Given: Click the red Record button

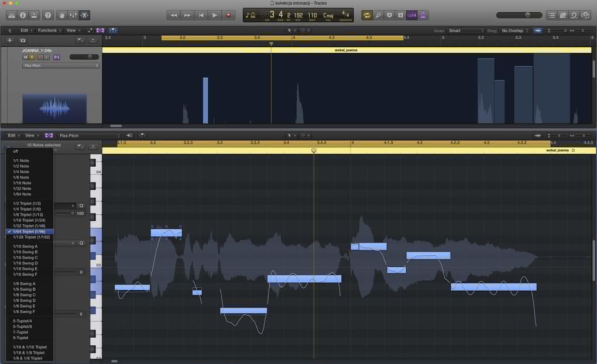Looking at the screenshot, I should tap(228, 15).
